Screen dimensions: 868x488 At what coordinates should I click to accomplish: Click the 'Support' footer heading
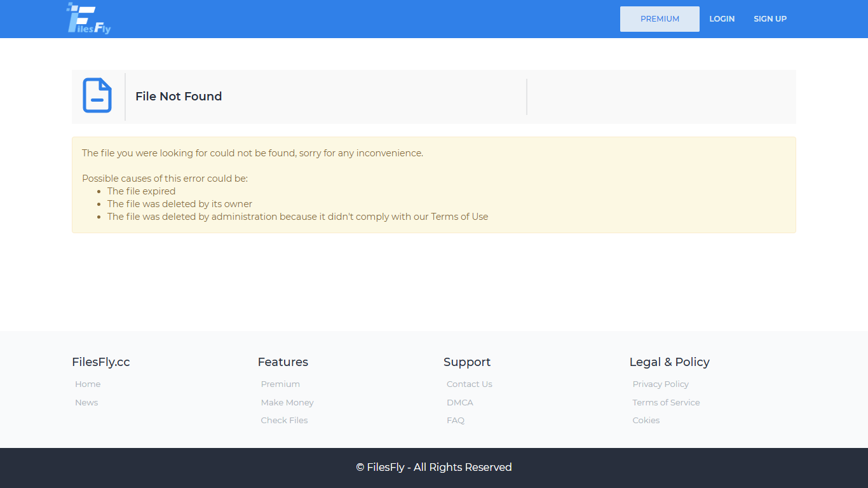(467, 362)
